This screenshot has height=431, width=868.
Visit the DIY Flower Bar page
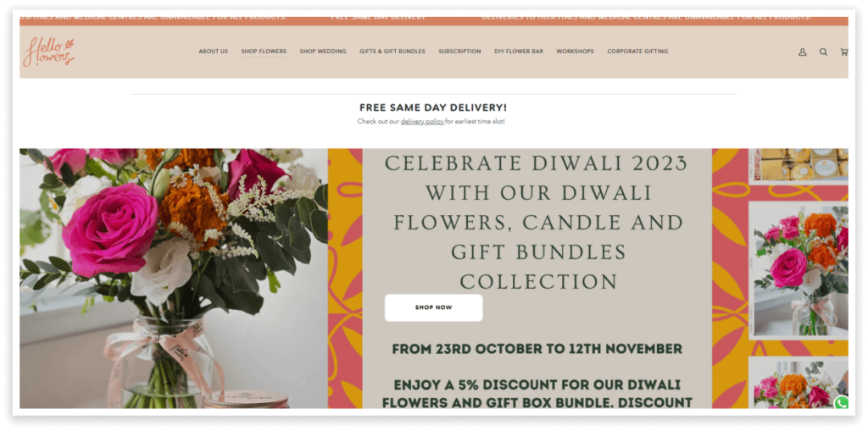click(x=519, y=52)
